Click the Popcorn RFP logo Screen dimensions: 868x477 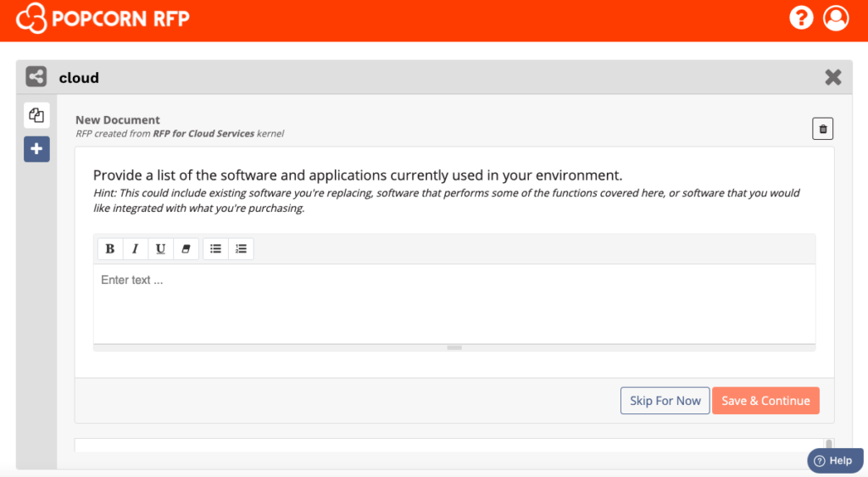[x=103, y=19]
